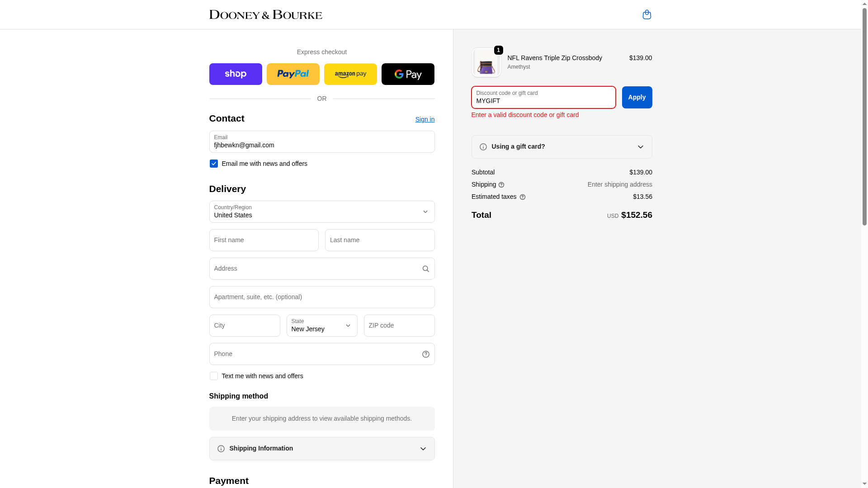Click the Estimated taxes help icon
The width and height of the screenshot is (868, 488).
tap(523, 197)
